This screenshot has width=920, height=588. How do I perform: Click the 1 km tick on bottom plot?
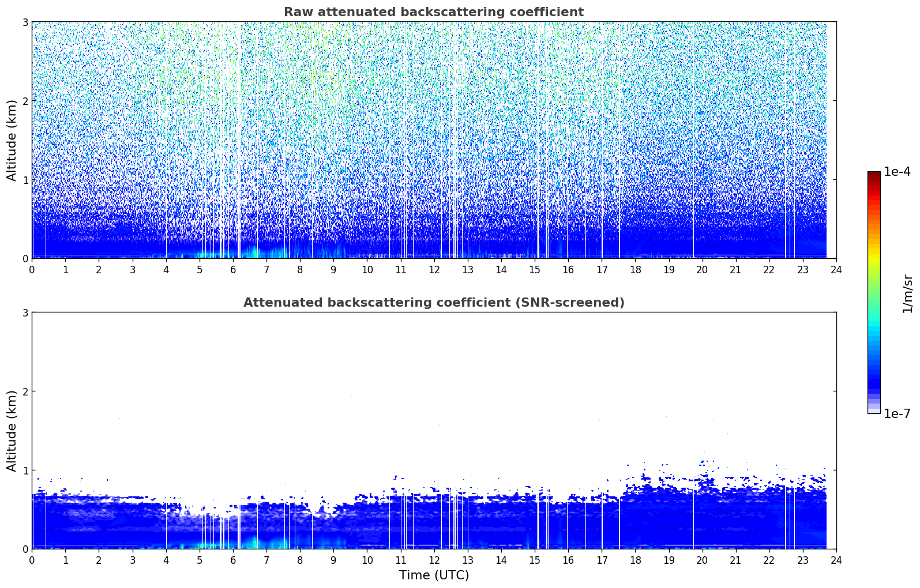click(x=25, y=470)
